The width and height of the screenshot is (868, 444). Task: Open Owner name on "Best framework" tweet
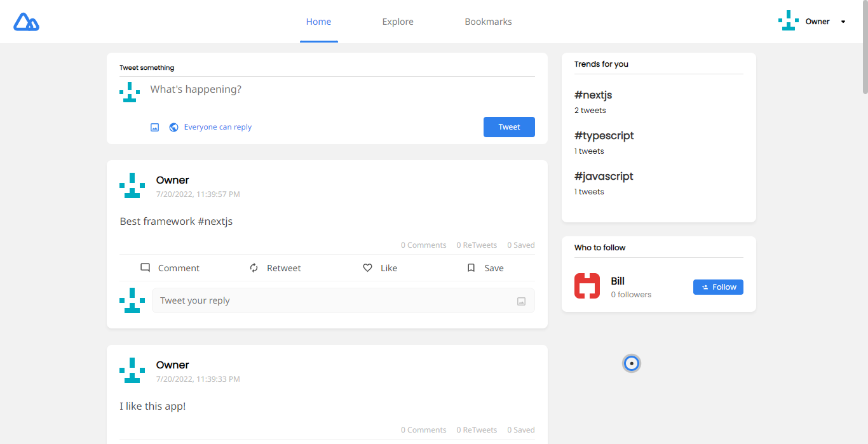coord(173,180)
